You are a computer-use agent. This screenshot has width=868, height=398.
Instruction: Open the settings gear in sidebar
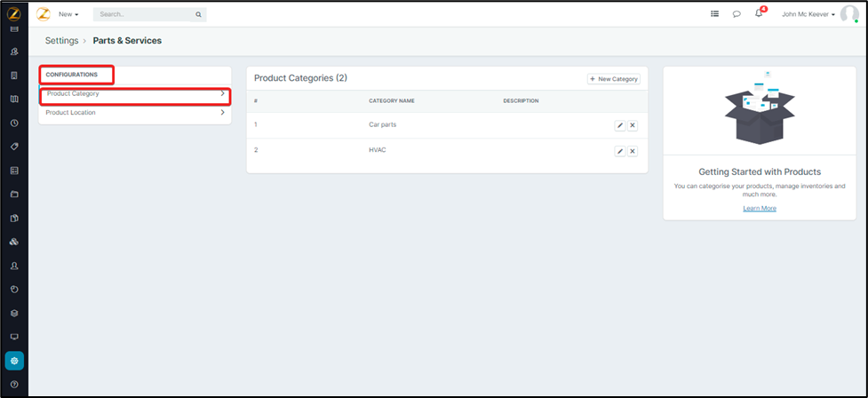point(14,361)
